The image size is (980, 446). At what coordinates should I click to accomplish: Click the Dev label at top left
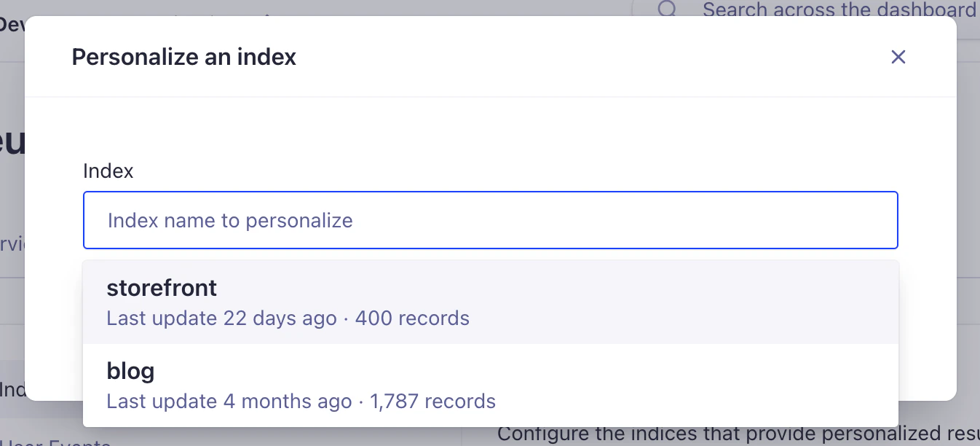click(13, 24)
